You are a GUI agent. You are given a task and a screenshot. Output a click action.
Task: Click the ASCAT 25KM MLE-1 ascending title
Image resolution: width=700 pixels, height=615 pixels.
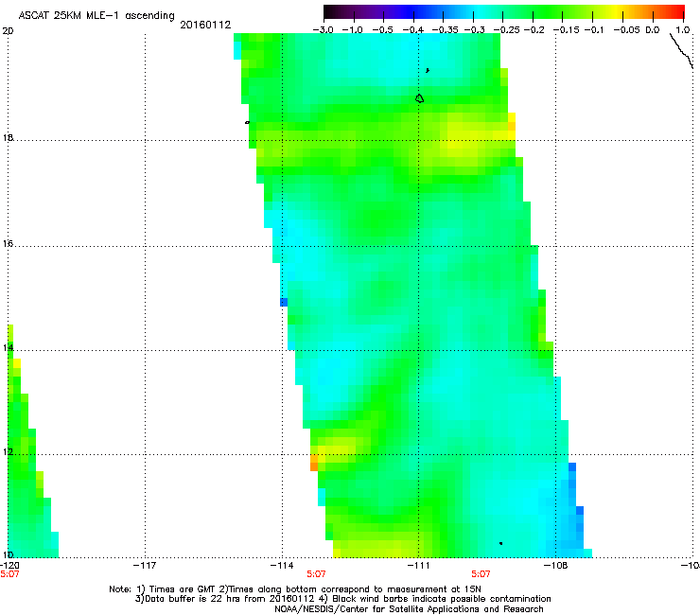click(96, 15)
